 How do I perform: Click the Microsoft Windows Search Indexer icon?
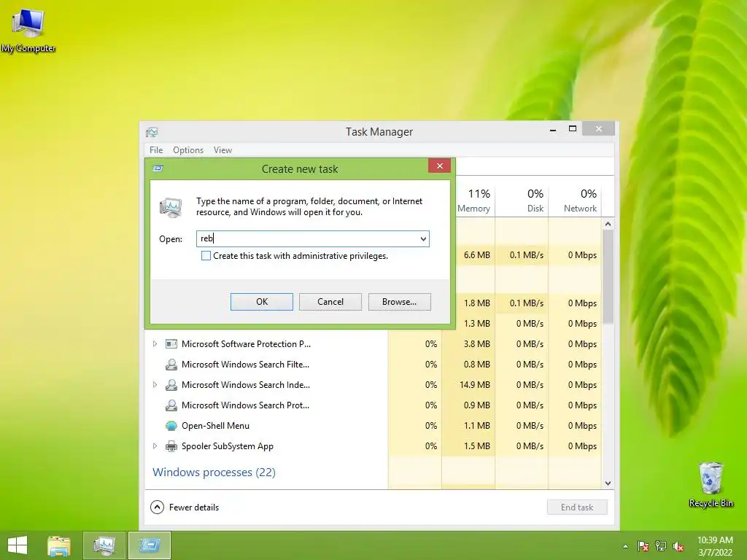[171, 385]
